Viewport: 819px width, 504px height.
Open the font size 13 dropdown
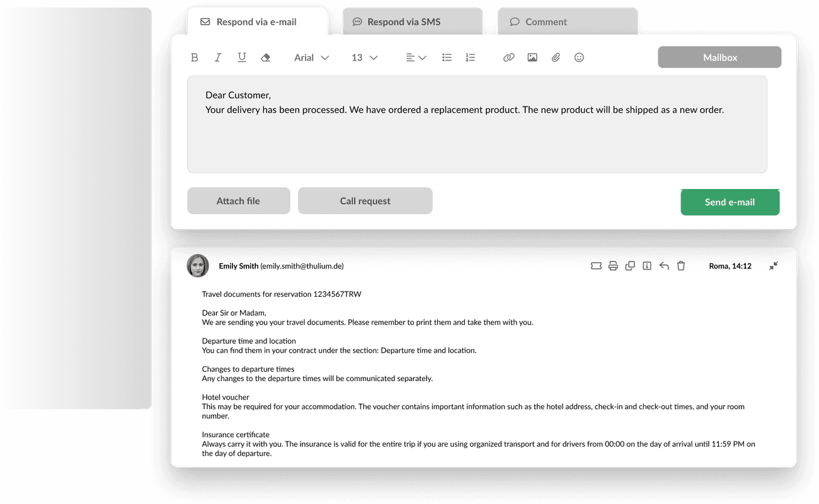364,57
